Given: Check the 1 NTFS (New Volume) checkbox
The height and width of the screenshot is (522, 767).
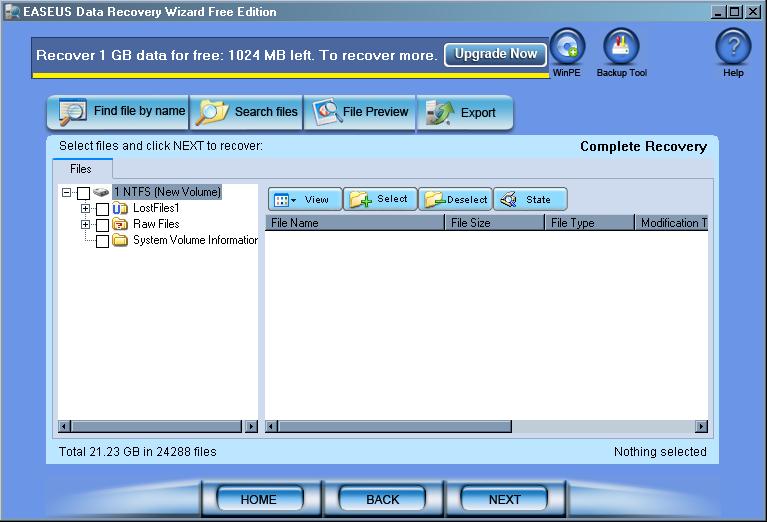Looking at the screenshot, I should pyautogui.click(x=83, y=193).
